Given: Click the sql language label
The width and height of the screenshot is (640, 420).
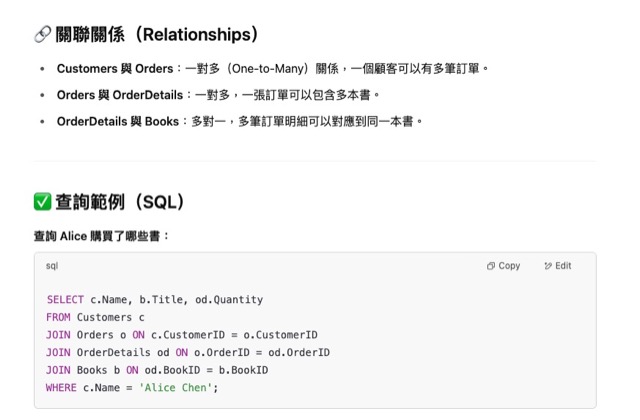Looking at the screenshot, I should click(x=52, y=266).
